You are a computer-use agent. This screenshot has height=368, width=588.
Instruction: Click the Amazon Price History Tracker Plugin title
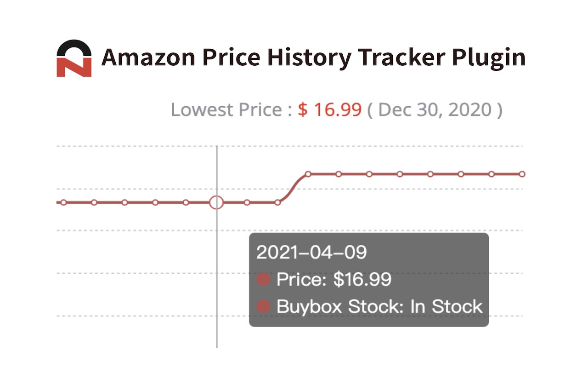[313, 58]
